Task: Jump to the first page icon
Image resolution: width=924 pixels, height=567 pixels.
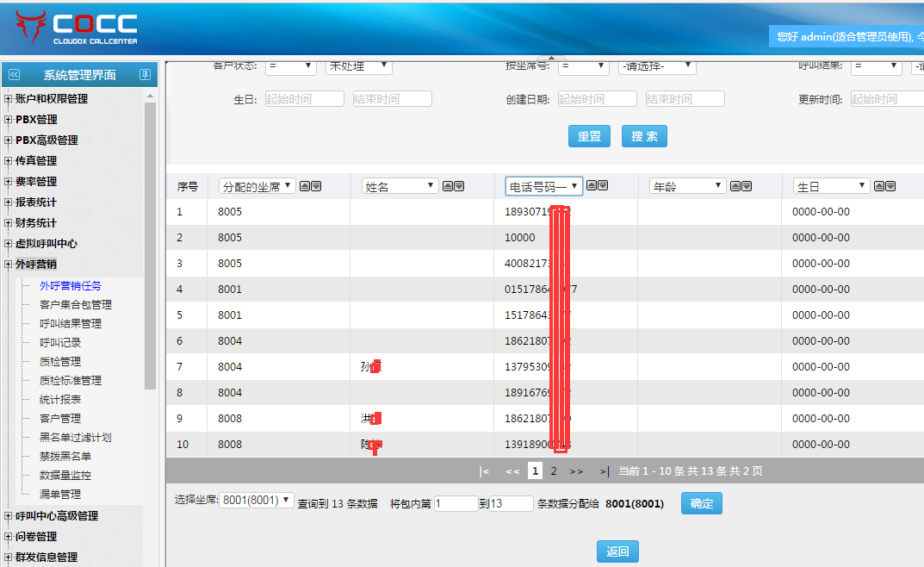Action: [x=484, y=471]
